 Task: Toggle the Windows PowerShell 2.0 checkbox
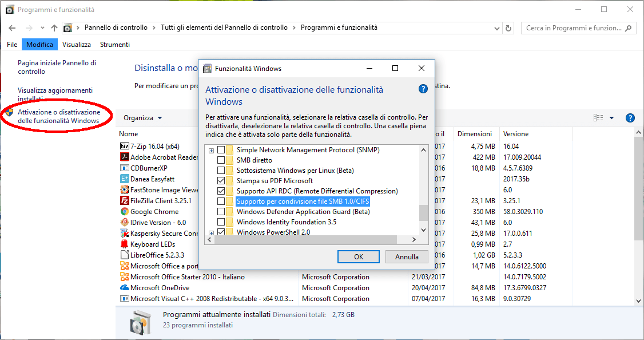(x=221, y=232)
